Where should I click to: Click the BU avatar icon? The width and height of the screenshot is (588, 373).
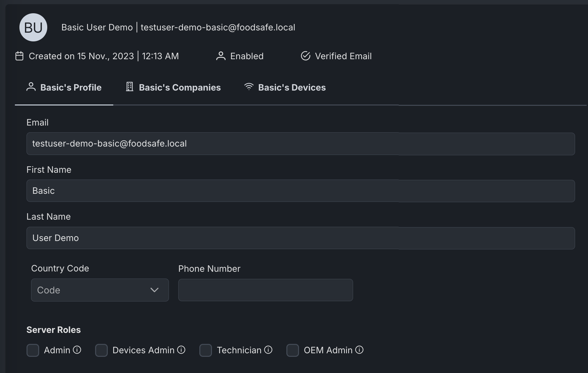[33, 27]
